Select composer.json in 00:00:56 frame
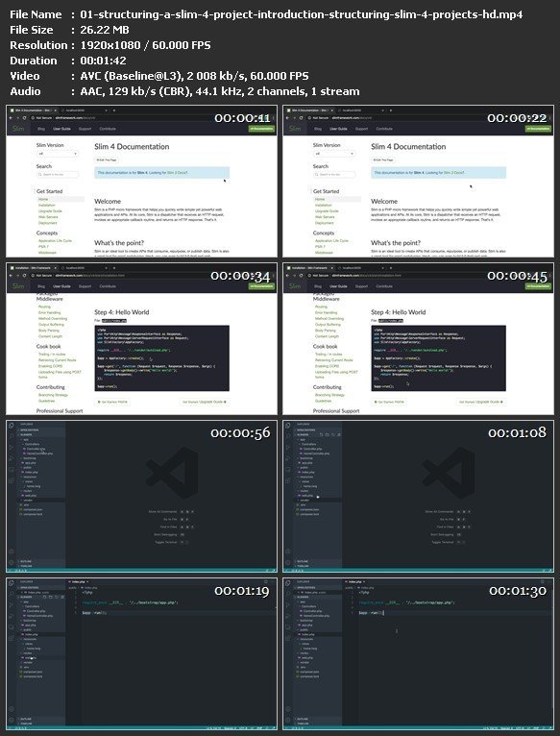The width and height of the screenshot is (560, 736). [x=31, y=510]
